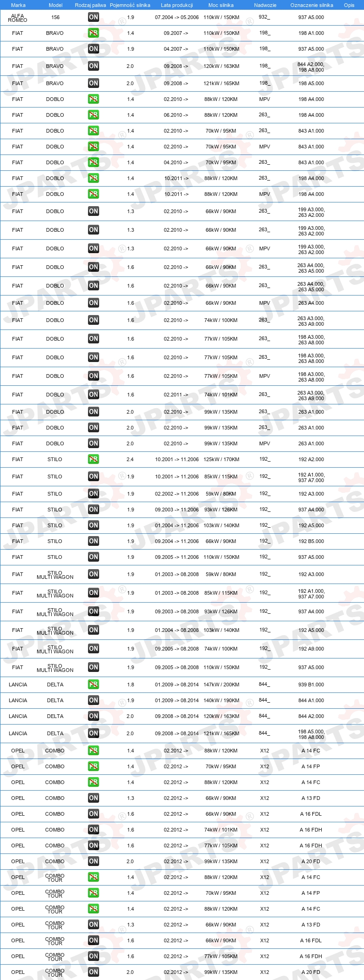Click ON icon in Opel Combo A 20 FD row
Image resolution: width=364 pixels, height=980 pixels.
coord(94,861)
